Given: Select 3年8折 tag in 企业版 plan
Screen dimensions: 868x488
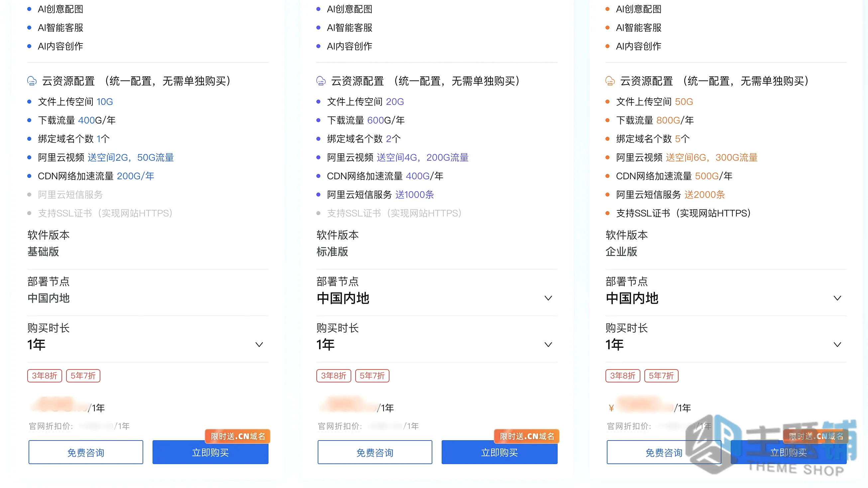Looking at the screenshot, I should 623,375.
